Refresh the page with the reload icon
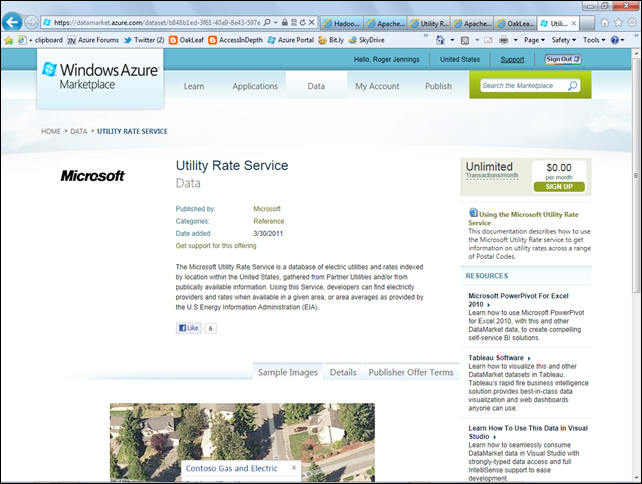642x484 pixels. click(x=303, y=23)
